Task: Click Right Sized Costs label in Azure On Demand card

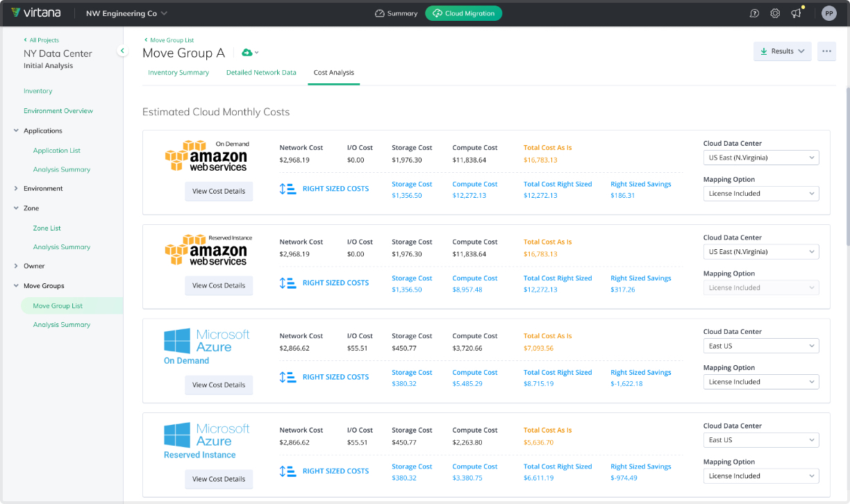Action: tap(335, 377)
